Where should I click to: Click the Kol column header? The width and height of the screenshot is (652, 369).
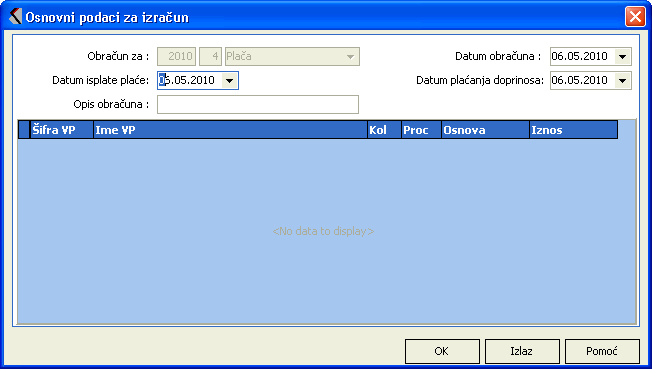pos(384,130)
